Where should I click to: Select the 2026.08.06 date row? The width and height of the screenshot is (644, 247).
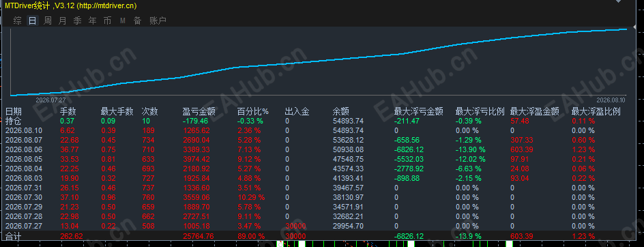point(24,149)
